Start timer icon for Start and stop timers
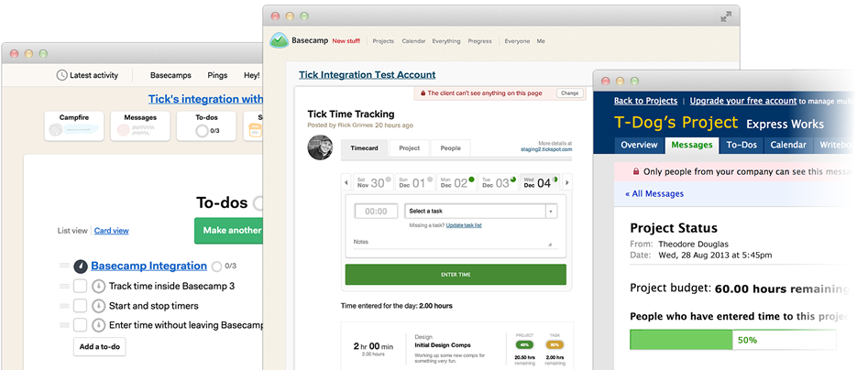 (x=99, y=305)
